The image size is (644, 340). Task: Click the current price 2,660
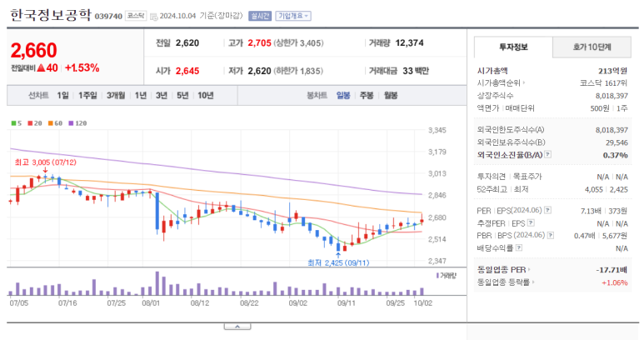(x=33, y=51)
